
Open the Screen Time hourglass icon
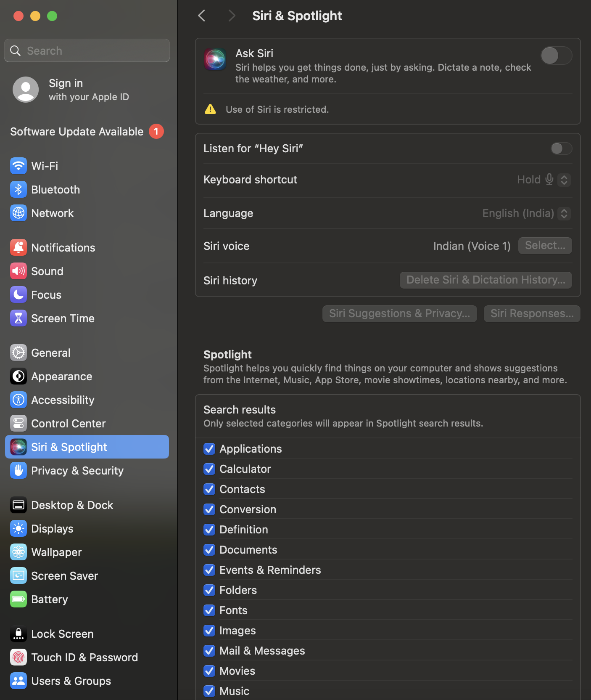click(18, 318)
